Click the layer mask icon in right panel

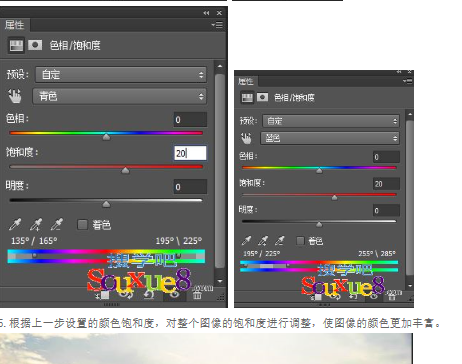tap(262, 97)
